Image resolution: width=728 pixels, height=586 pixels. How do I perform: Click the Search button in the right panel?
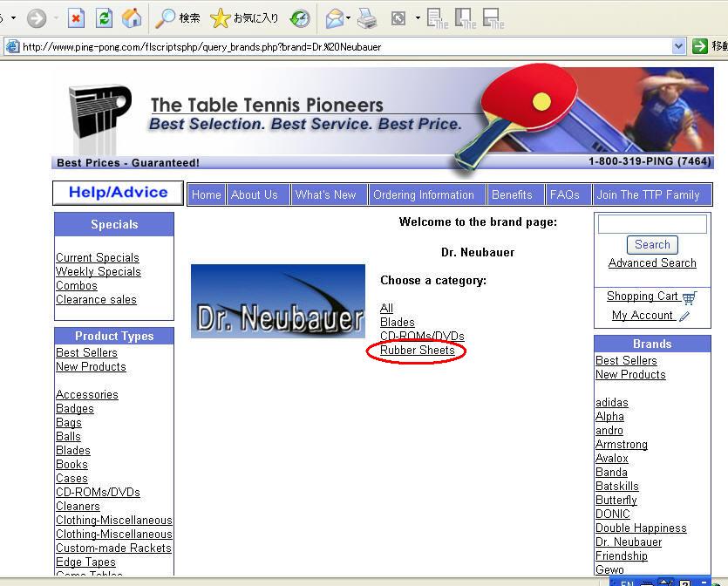[x=652, y=245]
